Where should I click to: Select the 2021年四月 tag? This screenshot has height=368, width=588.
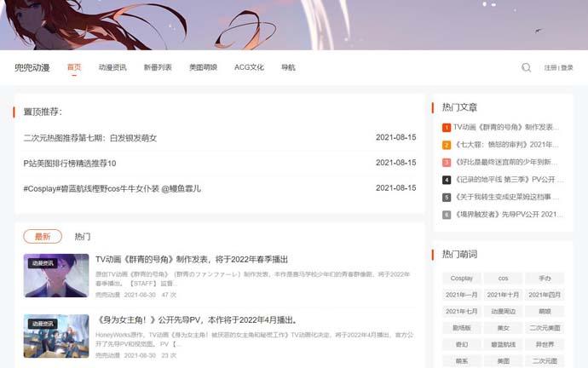(x=545, y=295)
